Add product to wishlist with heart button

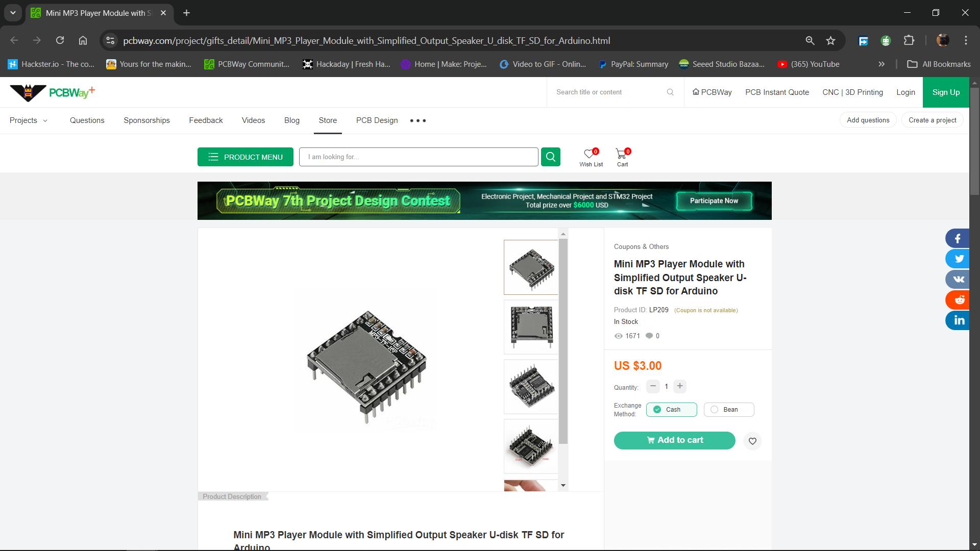(x=752, y=441)
